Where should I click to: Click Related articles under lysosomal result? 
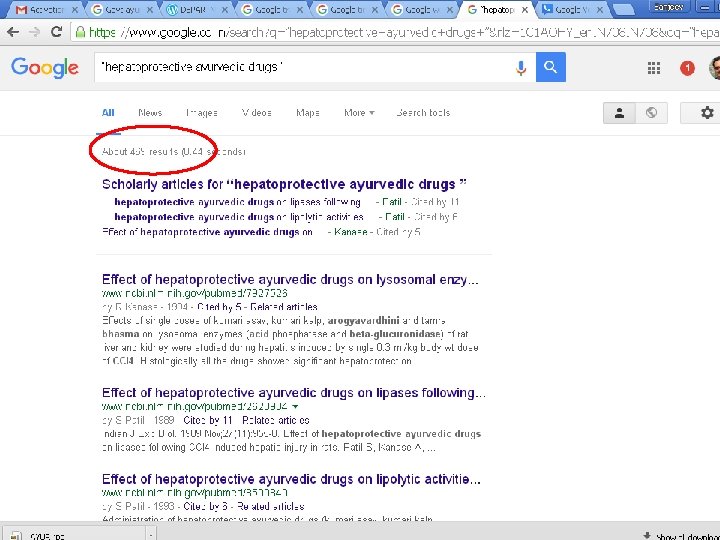pyautogui.click(x=284, y=307)
